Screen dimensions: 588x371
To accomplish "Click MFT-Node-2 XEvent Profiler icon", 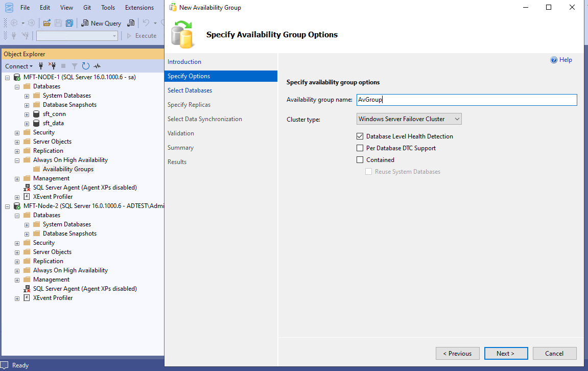I will 27,298.
